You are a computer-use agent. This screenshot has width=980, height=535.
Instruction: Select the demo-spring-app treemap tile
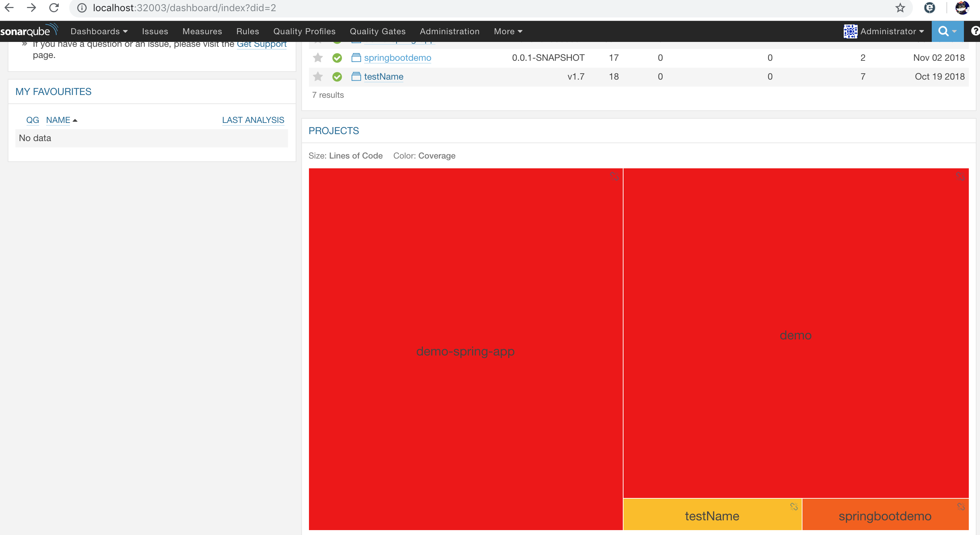[x=465, y=351]
